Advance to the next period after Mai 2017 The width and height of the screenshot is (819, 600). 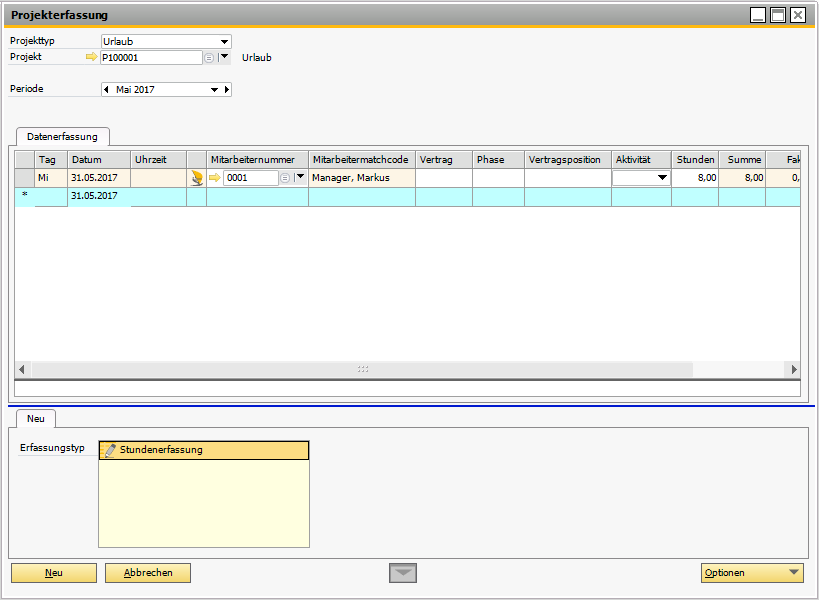pyautogui.click(x=227, y=90)
